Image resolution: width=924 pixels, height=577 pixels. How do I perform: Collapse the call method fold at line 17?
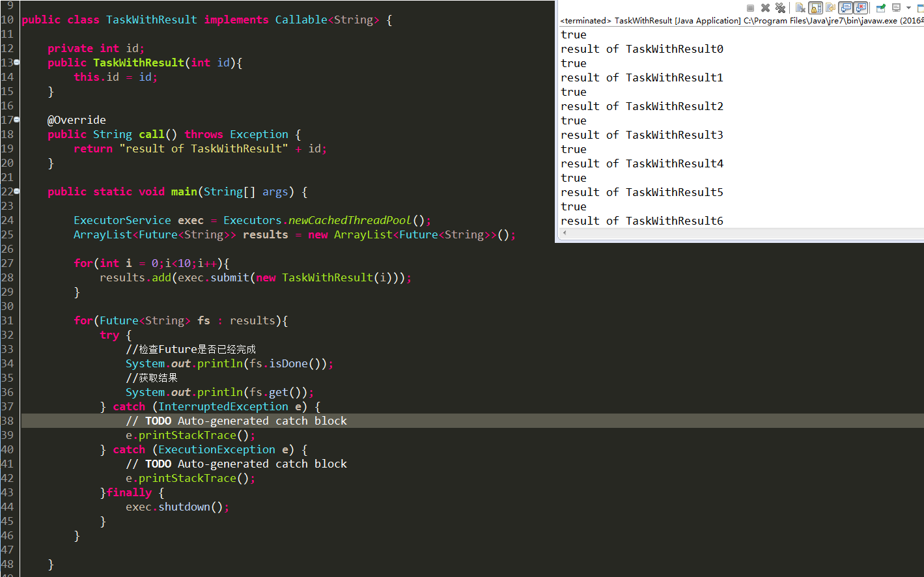(16, 120)
